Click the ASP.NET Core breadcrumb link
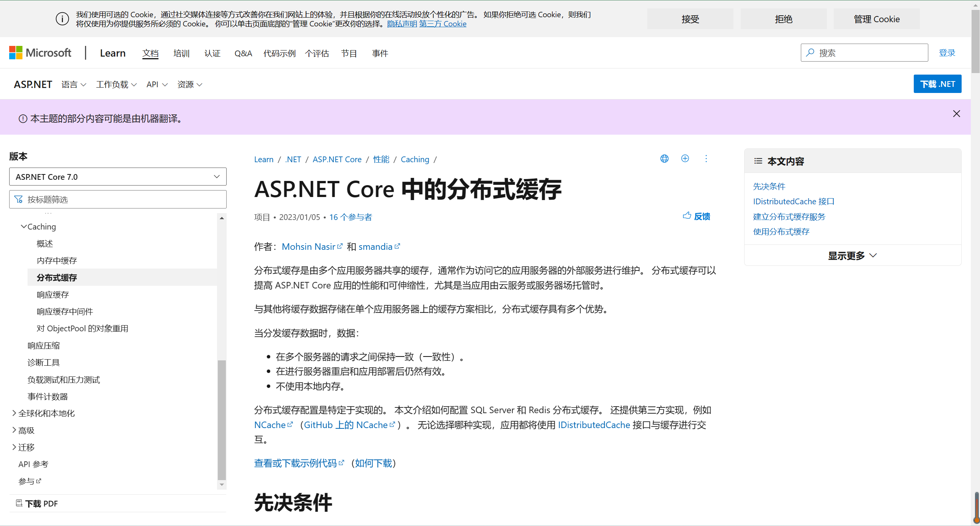Viewport: 980px width, 526px height. click(337, 159)
